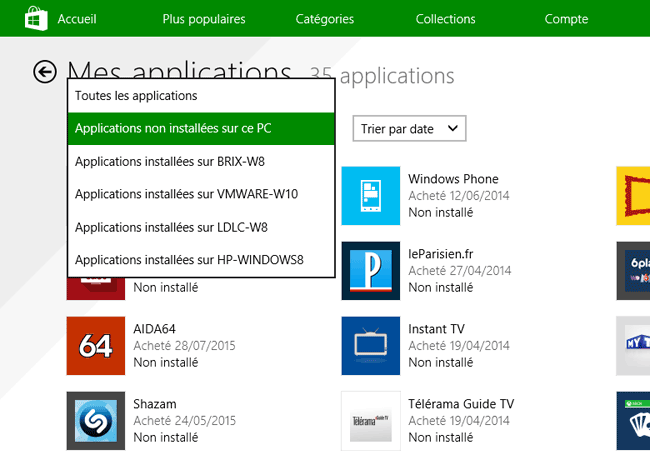The image size is (650, 460).
Task: Open the Télérama Guide TV icon
Action: pyautogui.click(x=371, y=421)
